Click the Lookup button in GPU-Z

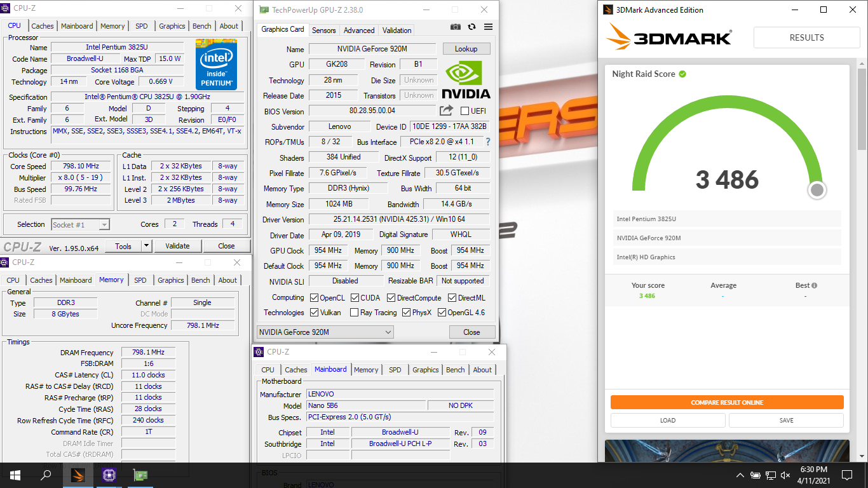click(x=466, y=49)
